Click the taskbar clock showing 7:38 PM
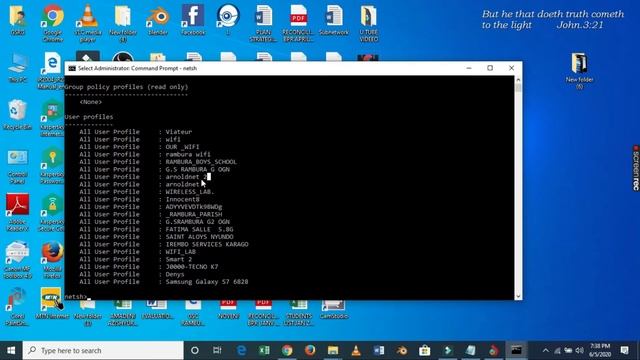The image size is (640, 360). 600,350
